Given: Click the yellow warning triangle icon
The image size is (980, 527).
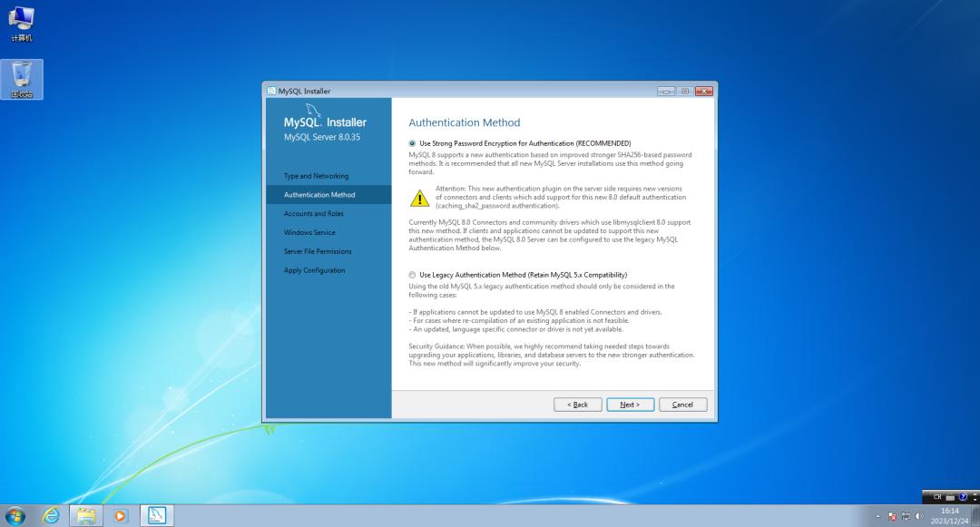Looking at the screenshot, I should click(x=419, y=198).
